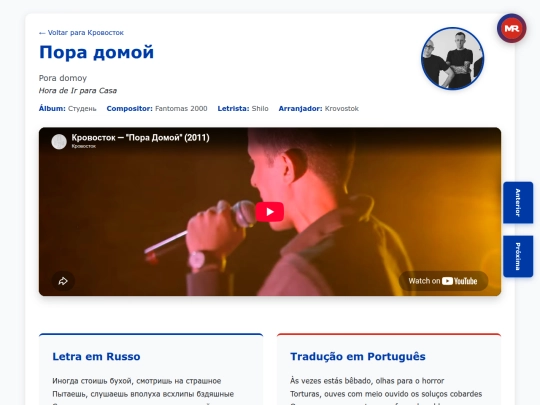
Task: Open the band photo circular thumbnail
Action: (453, 59)
